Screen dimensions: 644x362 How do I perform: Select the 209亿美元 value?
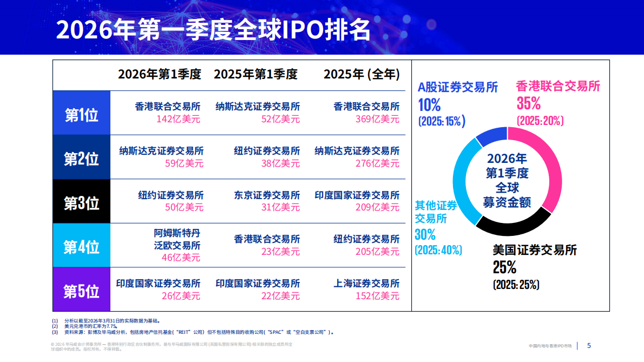click(377, 207)
